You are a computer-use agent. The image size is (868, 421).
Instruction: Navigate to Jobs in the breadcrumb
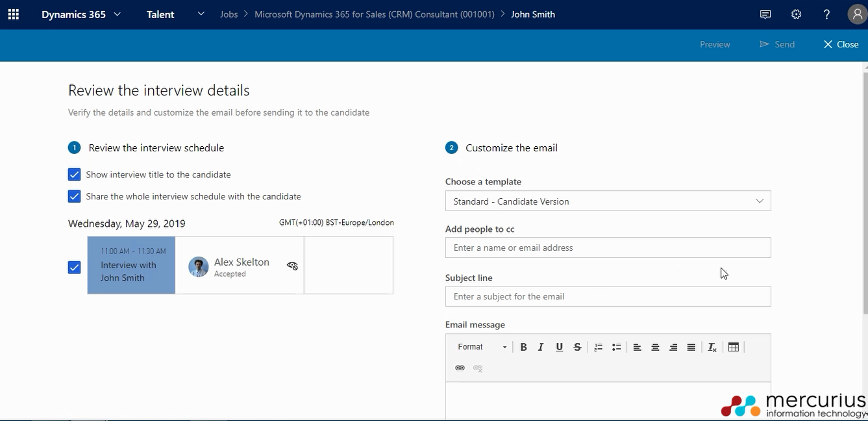pos(229,14)
